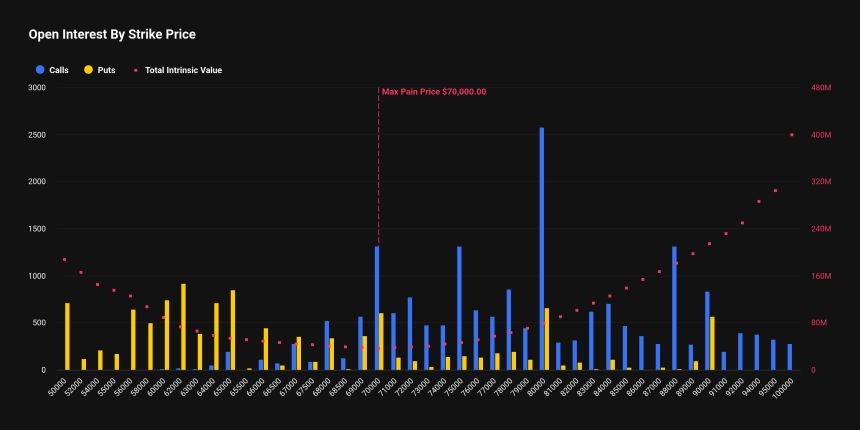This screenshot has width=860, height=430.
Task: Click the yellow Puts legend circle
Action: point(88,70)
